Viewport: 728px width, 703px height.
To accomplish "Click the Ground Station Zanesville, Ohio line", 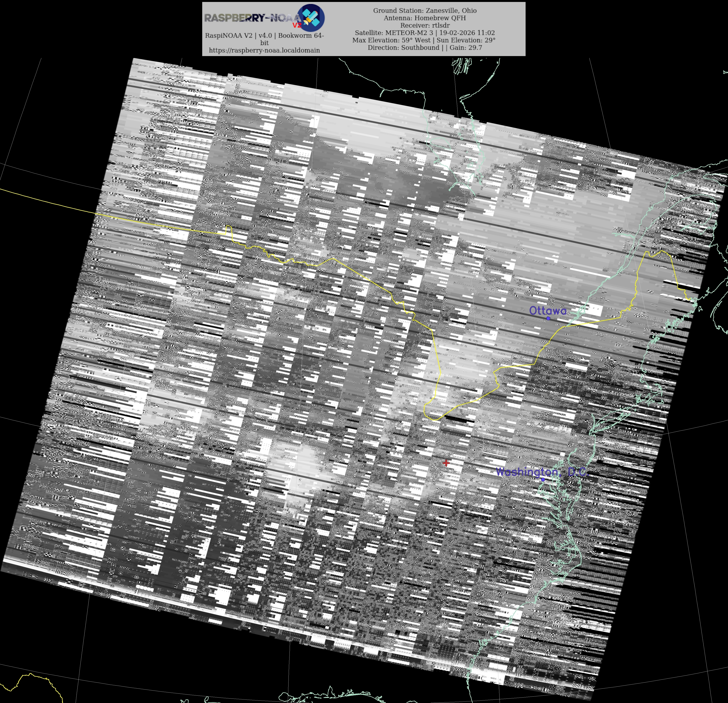I will (424, 10).
